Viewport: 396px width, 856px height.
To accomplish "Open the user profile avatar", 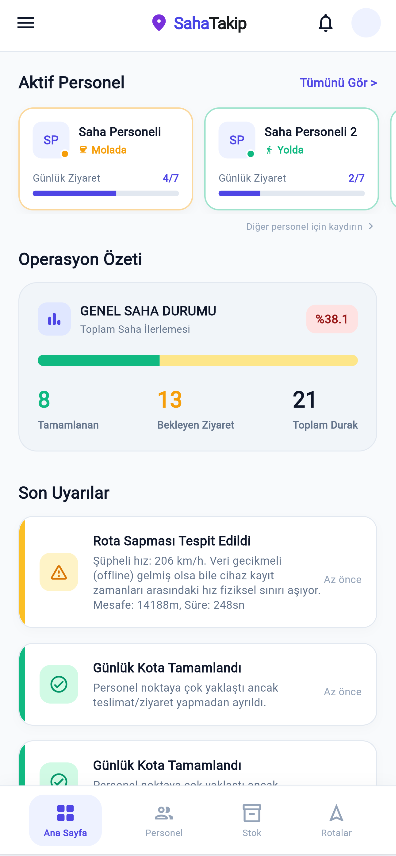I will [366, 23].
